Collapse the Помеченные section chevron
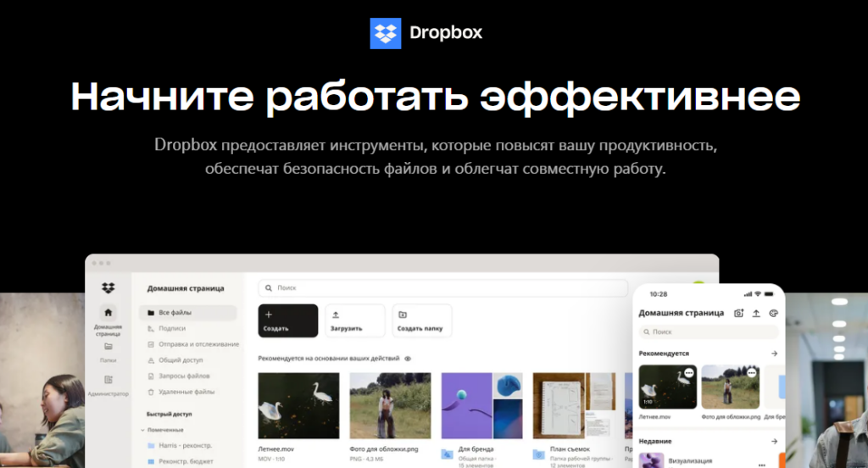868x468 pixels. 142,430
